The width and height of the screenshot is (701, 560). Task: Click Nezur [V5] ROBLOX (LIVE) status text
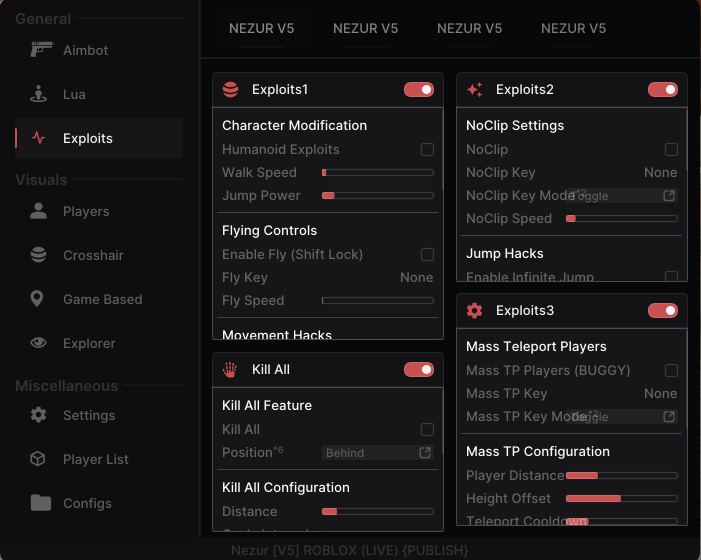click(x=350, y=550)
